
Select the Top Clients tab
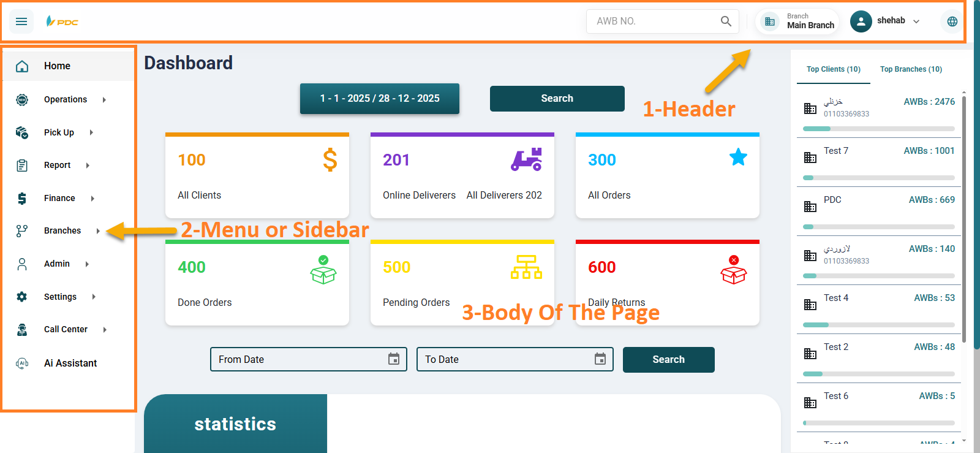833,69
